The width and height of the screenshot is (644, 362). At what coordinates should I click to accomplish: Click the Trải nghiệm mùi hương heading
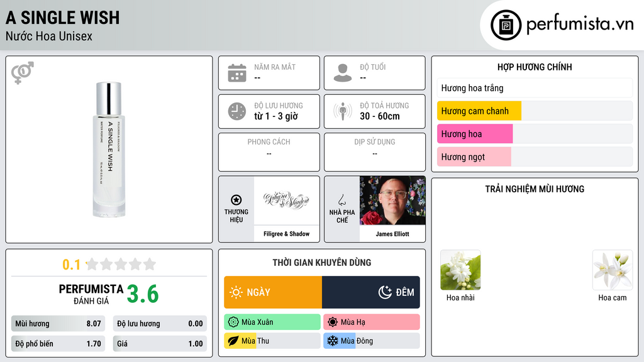click(535, 189)
